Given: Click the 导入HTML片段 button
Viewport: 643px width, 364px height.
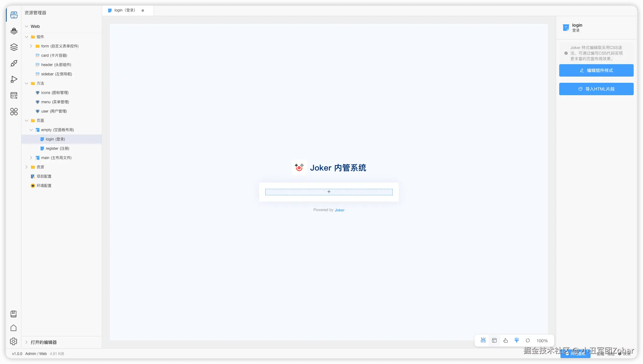Looking at the screenshot, I should pos(596,89).
